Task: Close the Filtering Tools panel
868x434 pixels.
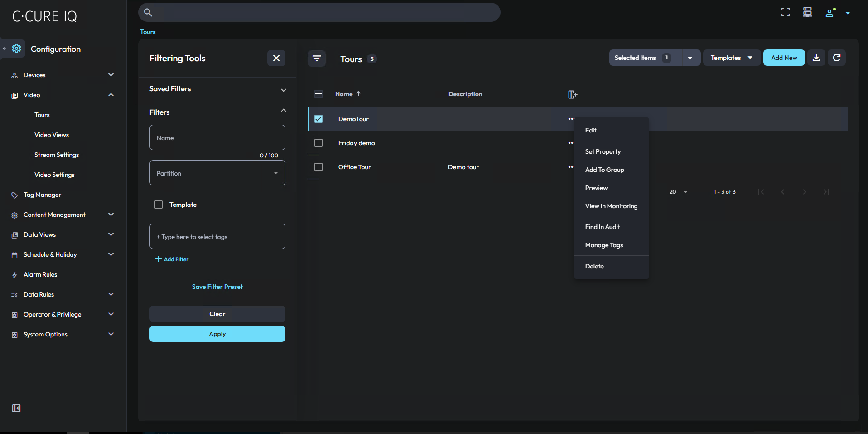Action: 276,58
